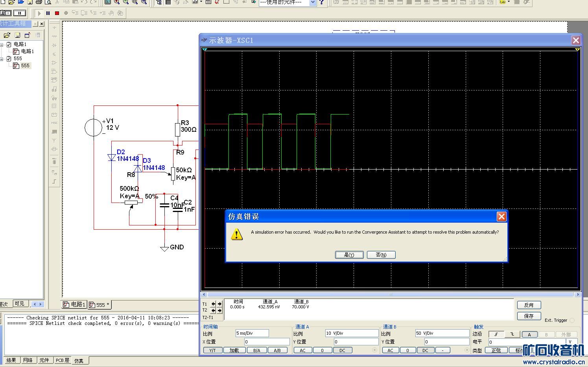This screenshot has width=588, height=367.
Task: Click 是(Y) in simulation error dialog
Action: coord(349,255)
